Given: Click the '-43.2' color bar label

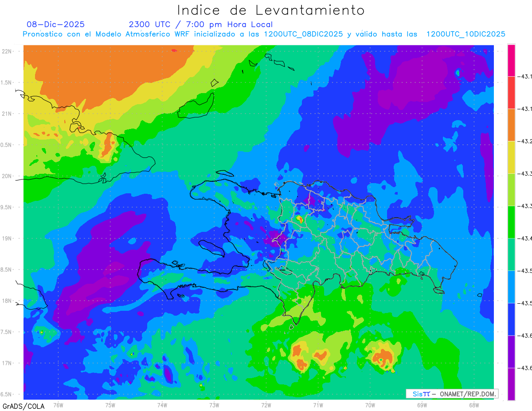Looking at the screenshot, I should pos(525,141).
